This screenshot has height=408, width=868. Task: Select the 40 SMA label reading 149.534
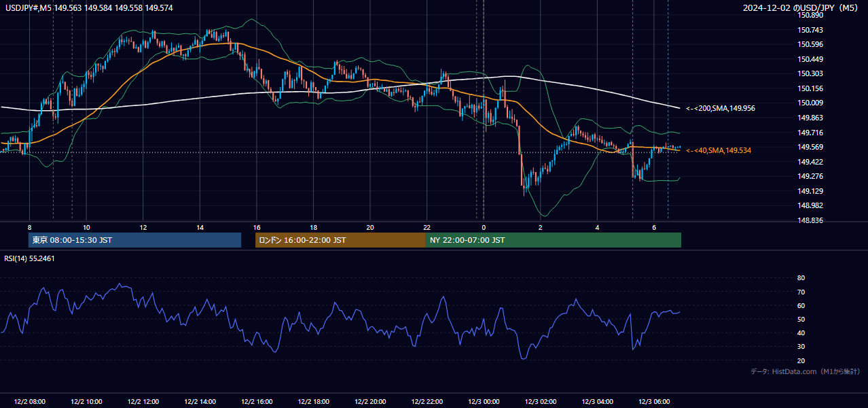pos(719,150)
